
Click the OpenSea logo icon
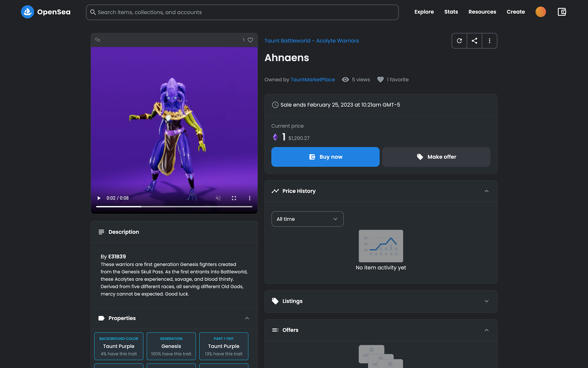[28, 12]
